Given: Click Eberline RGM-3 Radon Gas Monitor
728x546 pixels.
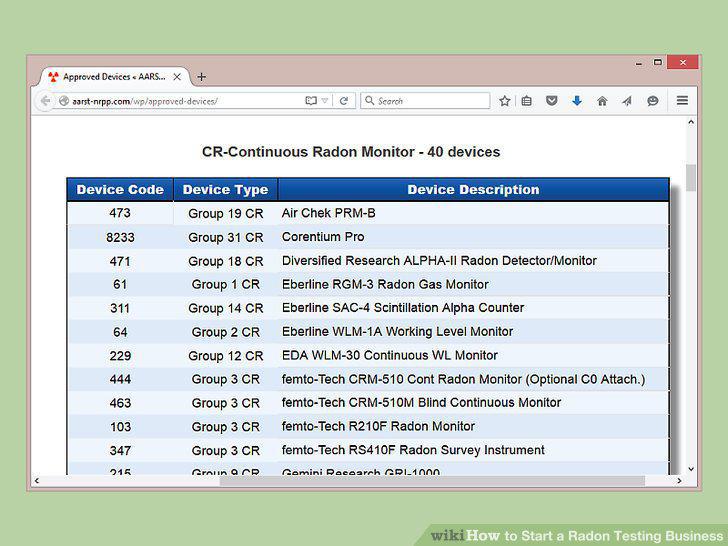Looking at the screenshot, I should [385, 284].
